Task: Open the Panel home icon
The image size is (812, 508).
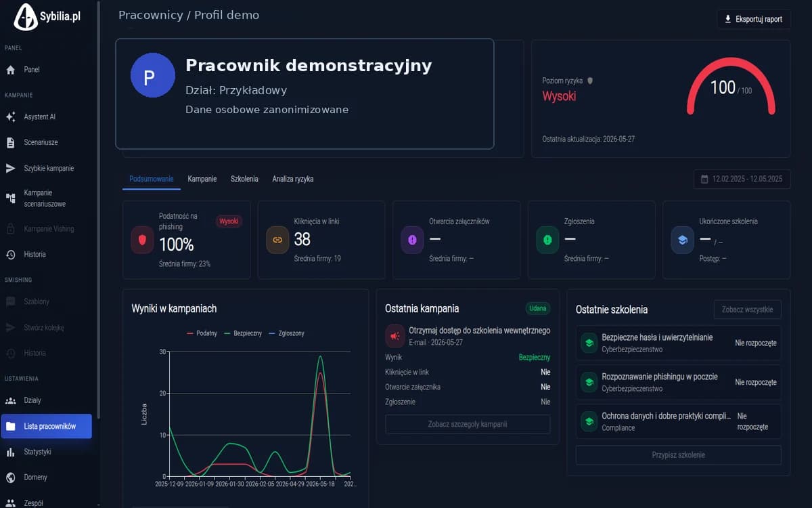Action: (10, 70)
